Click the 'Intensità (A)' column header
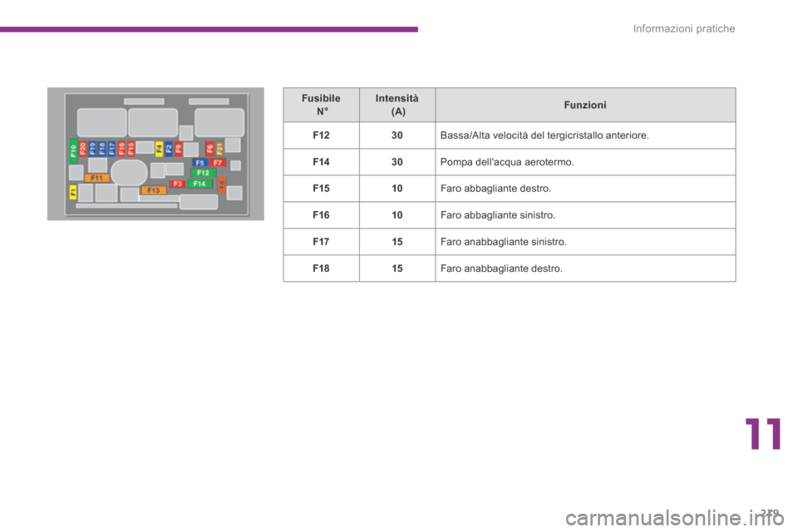Image resolution: width=798 pixels, height=532 pixels. 397,105
